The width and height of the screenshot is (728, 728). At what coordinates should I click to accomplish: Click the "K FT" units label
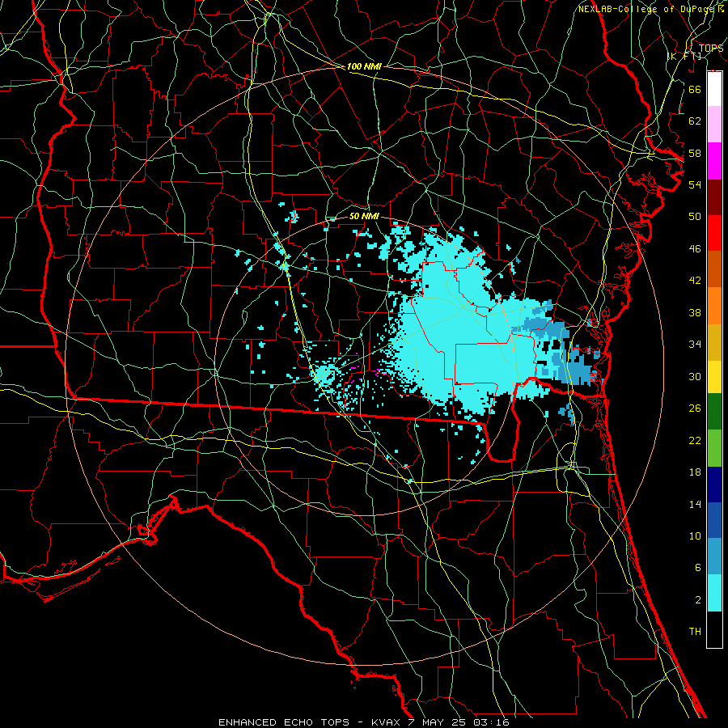tap(684, 56)
